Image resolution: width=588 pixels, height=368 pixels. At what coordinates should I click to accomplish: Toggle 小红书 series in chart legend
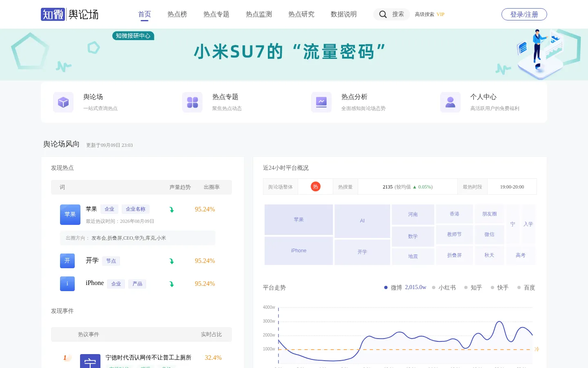pyautogui.click(x=444, y=287)
